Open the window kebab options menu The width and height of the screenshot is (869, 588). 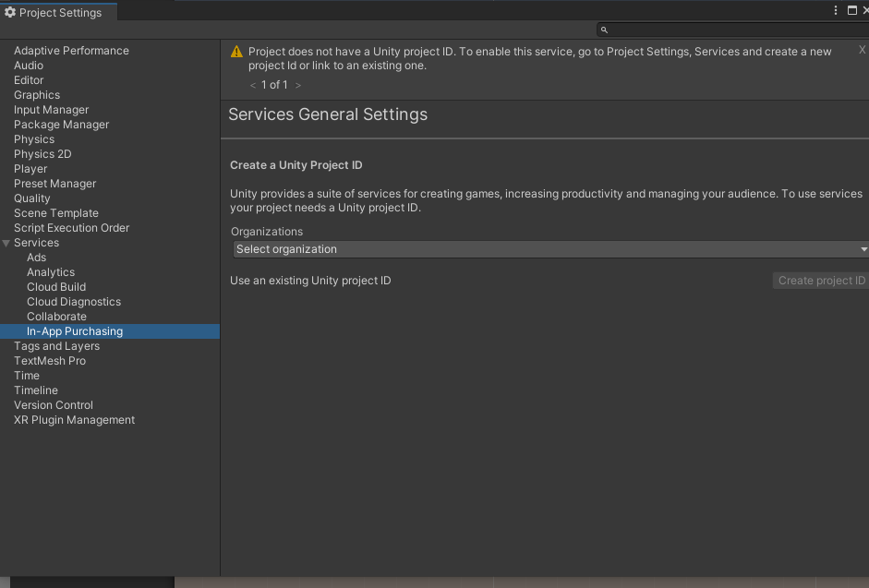coord(836,10)
